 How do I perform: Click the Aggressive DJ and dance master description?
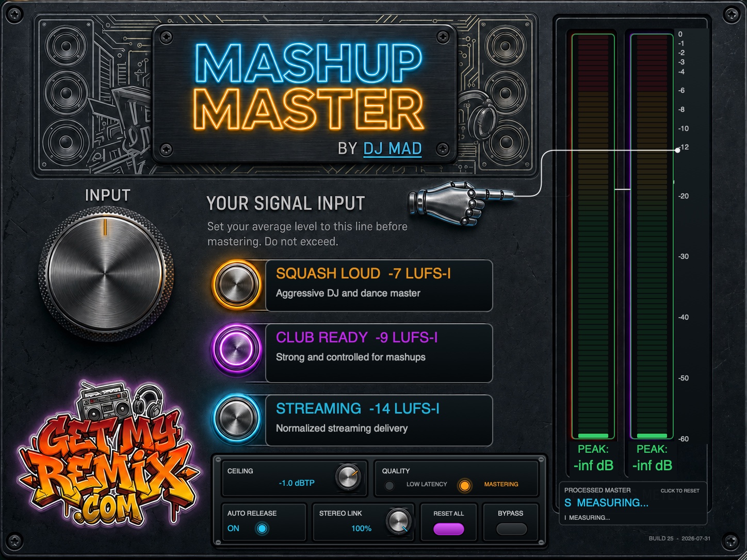click(x=348, y=293)
